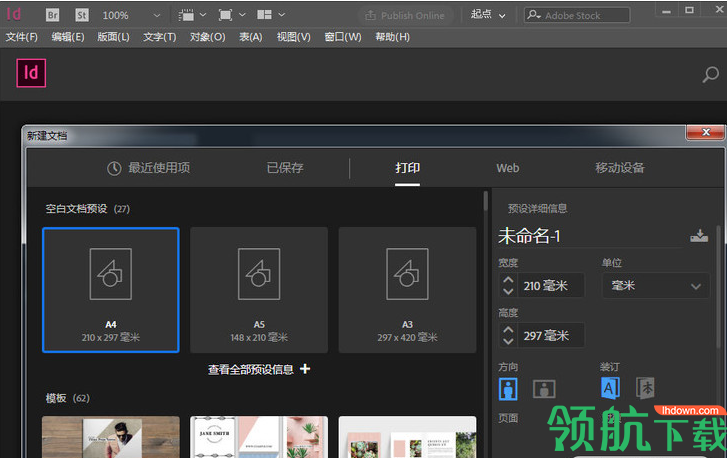Viewport: 727px width, 458px height.
Task: Increase the width stepper value
Action: coord(508,280)
